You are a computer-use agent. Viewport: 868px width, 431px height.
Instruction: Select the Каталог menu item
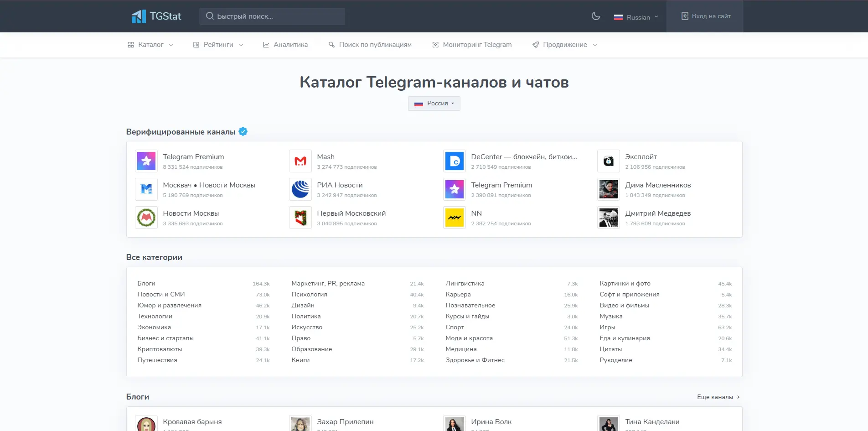(x=150, y=44)
